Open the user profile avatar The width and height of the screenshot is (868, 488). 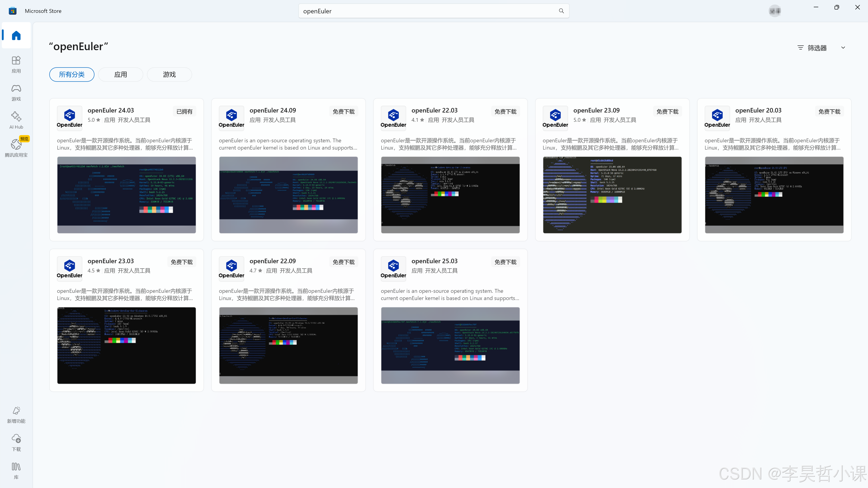tap(775, 11)
